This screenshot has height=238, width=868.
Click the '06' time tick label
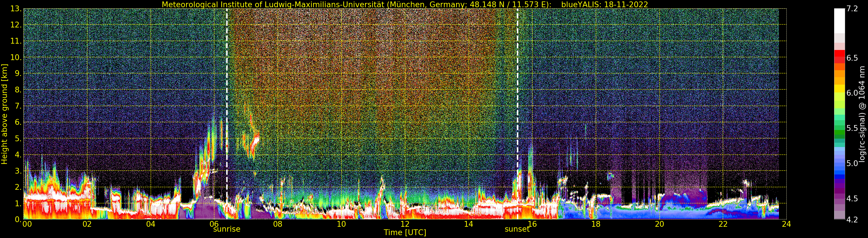click(x=214, y=224)
